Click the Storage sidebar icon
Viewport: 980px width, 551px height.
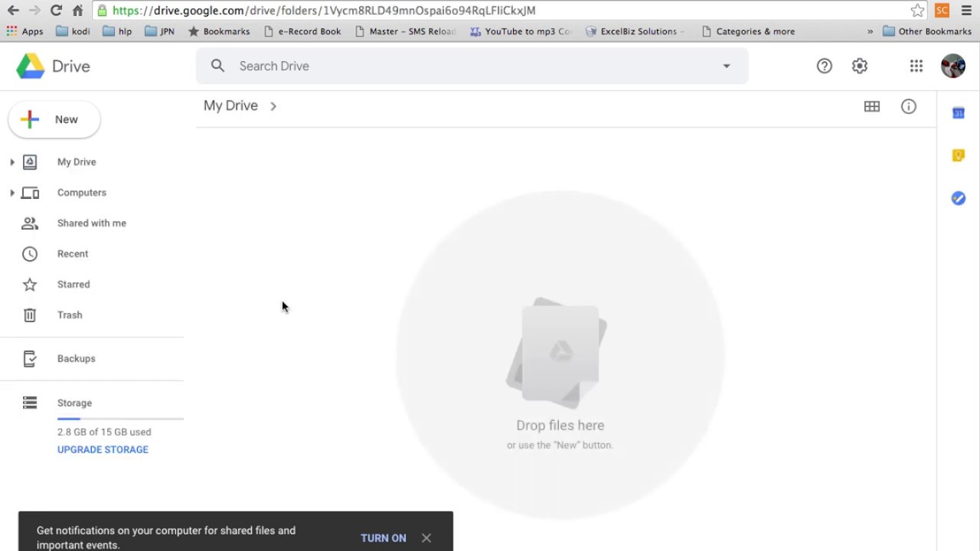click(x=30, y=403)
